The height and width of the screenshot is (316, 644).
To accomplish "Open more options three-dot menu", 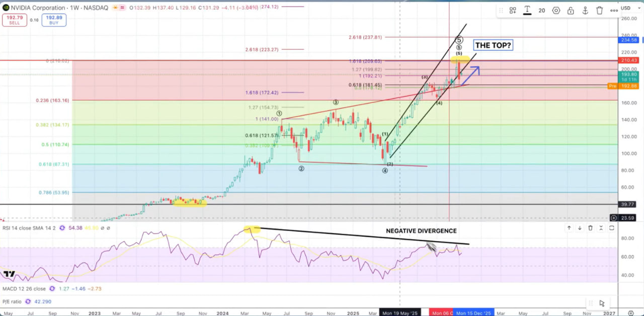I will click(x=614, y=11).
